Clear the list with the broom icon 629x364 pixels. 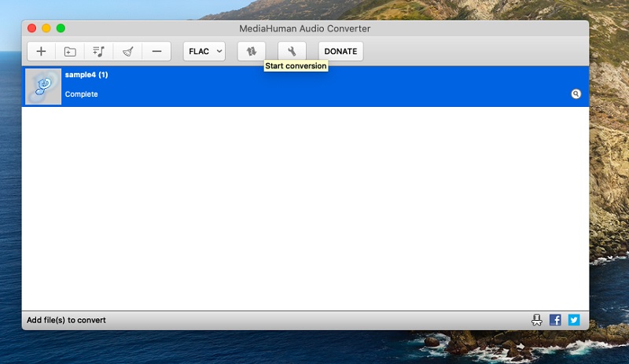point(127,51)
